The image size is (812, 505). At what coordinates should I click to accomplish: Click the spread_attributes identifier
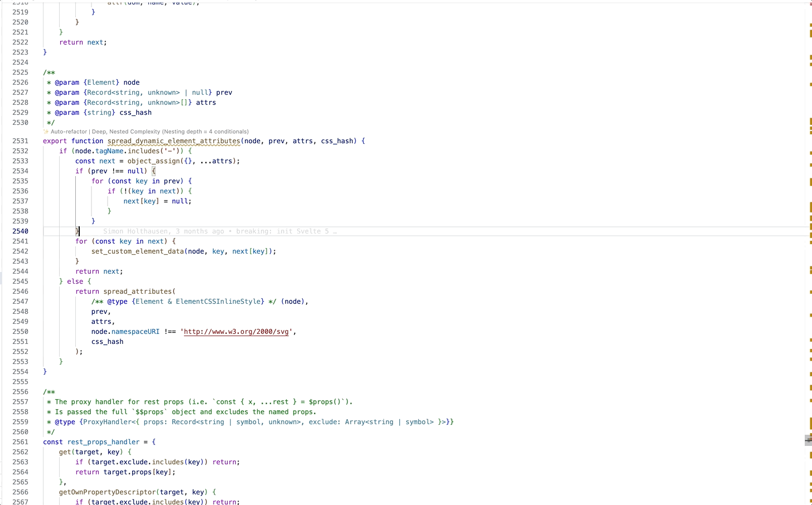pos(138,291)
